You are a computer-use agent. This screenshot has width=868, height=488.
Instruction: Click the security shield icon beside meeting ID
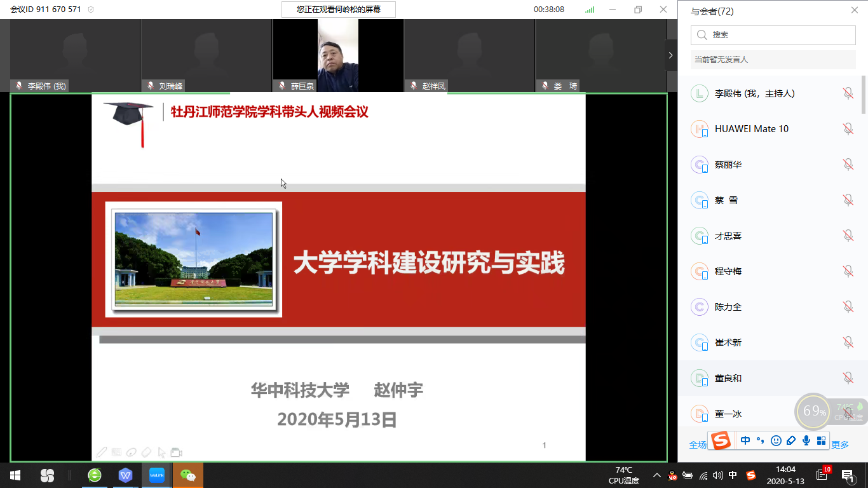(x=91, y=10)
